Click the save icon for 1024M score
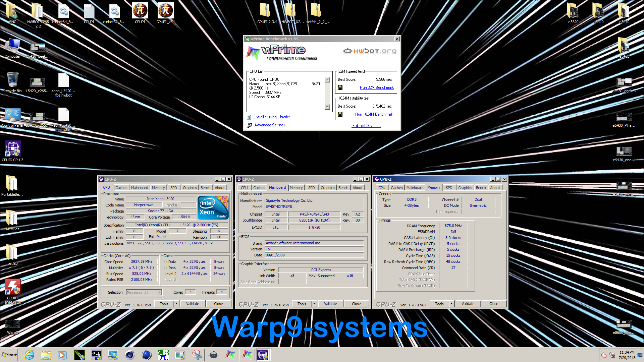The image size is (644, 362). [x=340, y=114]
